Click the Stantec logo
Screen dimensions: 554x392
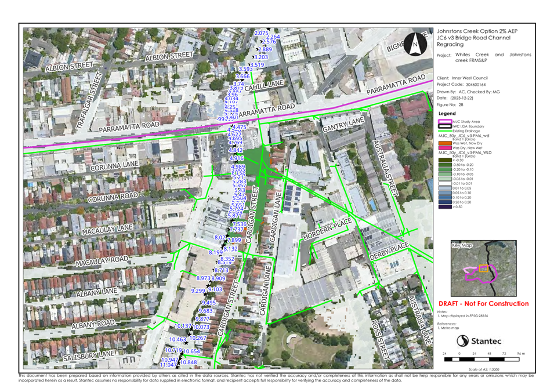[479, 341]
